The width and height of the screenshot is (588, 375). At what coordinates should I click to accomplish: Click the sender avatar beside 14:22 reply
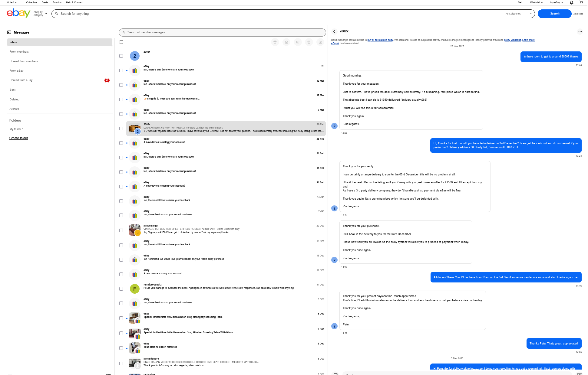(x=334, y=326)
